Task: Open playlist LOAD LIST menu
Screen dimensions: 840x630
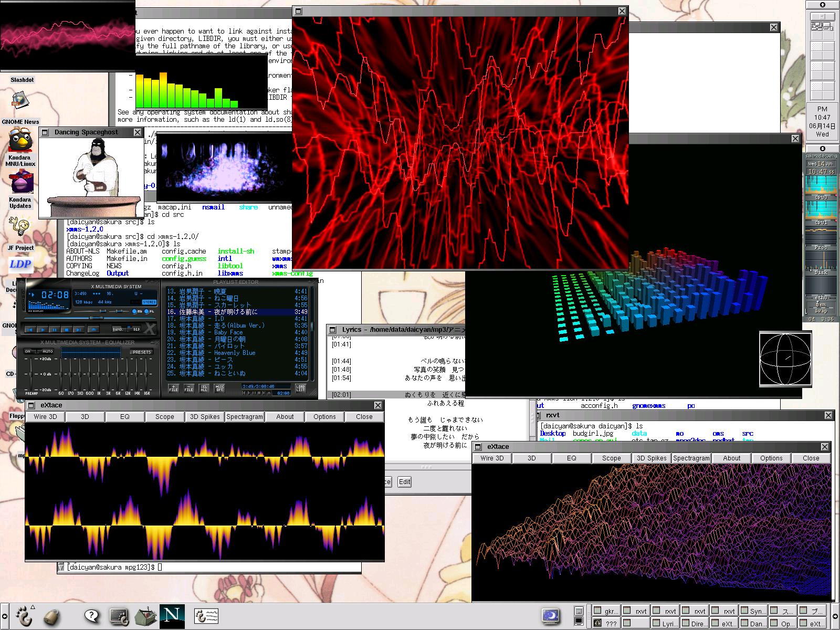Action: click(x=300, y=388)
